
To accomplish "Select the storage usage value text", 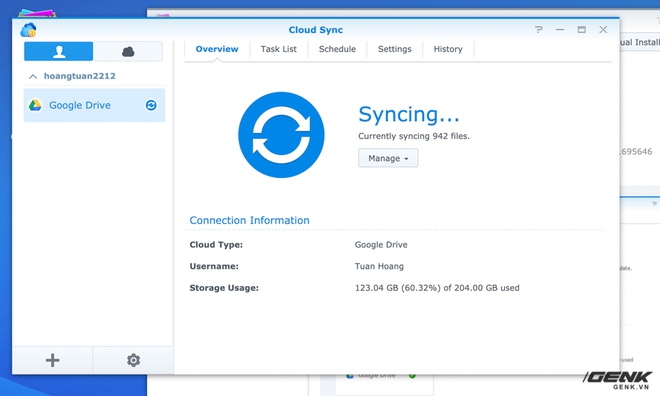I will click(437, 288).
